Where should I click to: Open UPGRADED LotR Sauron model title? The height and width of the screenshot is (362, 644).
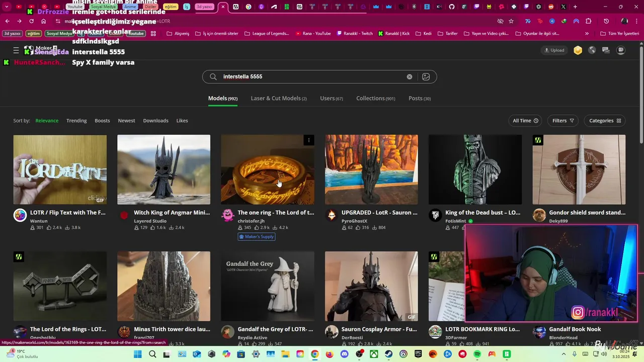[379, 213]
